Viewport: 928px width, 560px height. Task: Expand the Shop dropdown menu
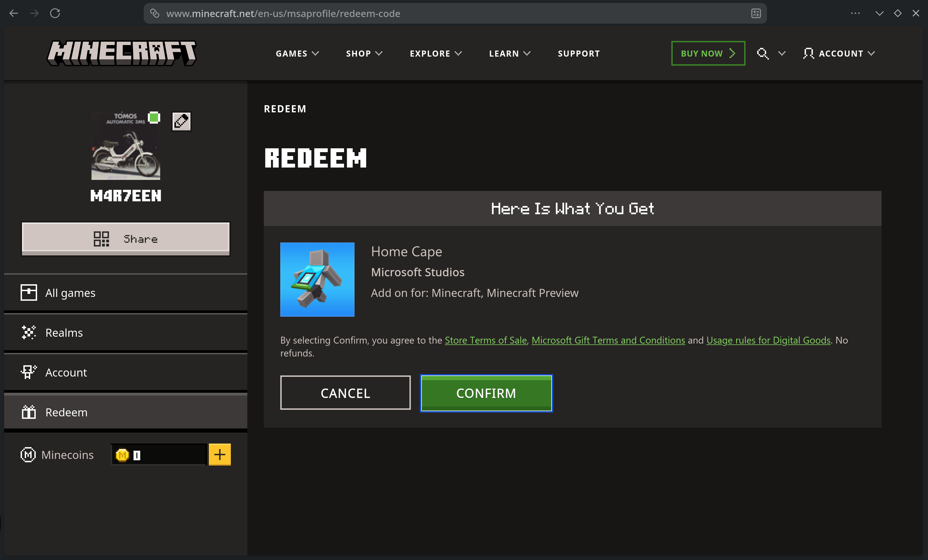tap(364, 54)
